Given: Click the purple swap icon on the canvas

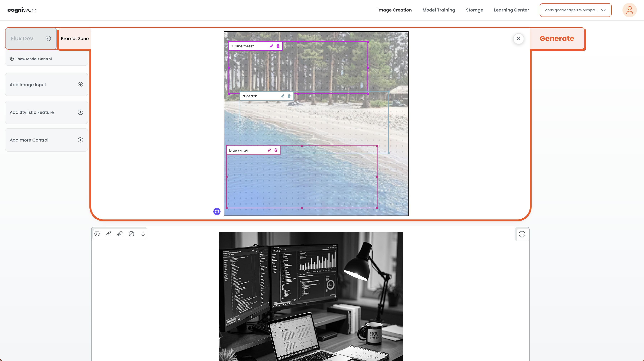Looking at the screenshot, I should point(217,212).
